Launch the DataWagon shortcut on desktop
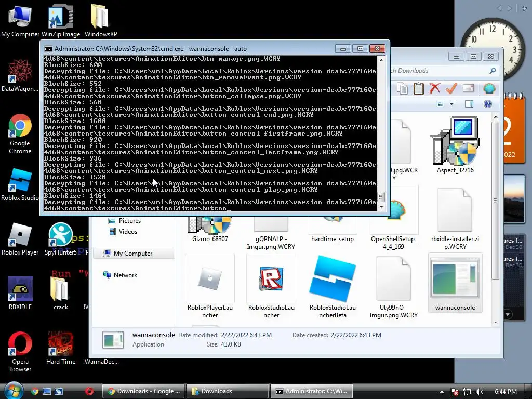 (20, 75)
